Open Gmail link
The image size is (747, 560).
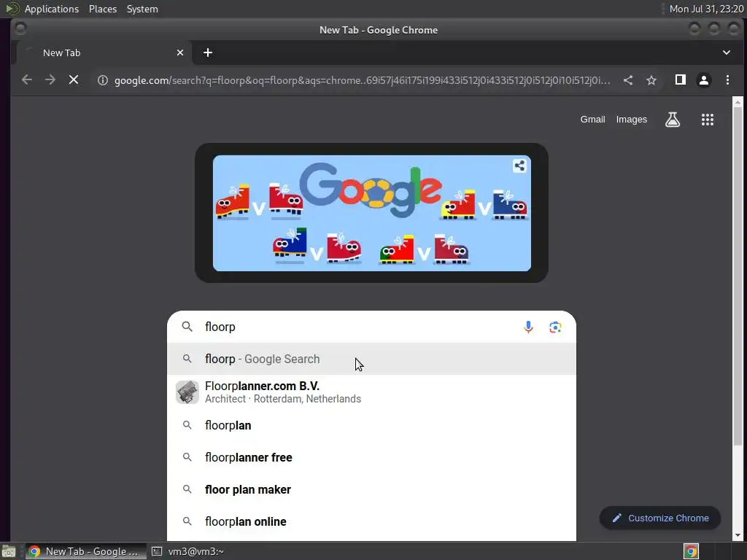pos(592,120)
